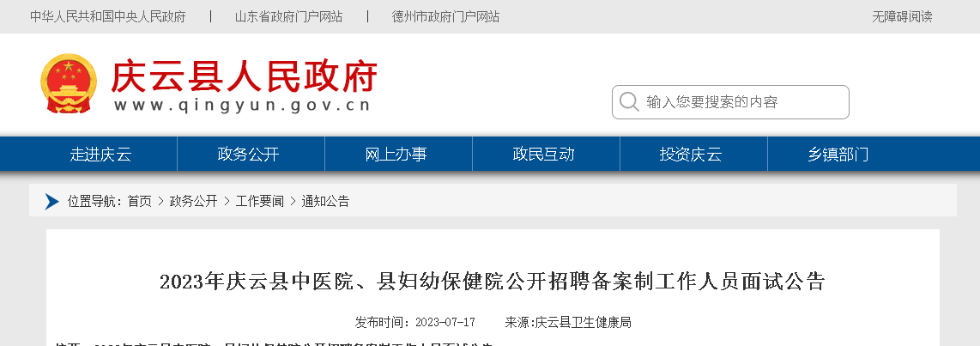Click the search magnifier icon
980x346 pixels.
pos(629,102)
